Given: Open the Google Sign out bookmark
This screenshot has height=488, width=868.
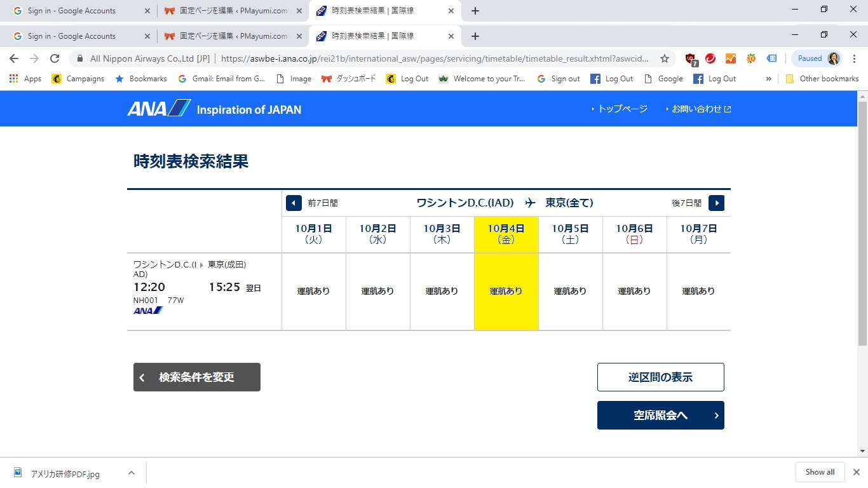Looking at the screenshot, I should click(x=558, y=79).
